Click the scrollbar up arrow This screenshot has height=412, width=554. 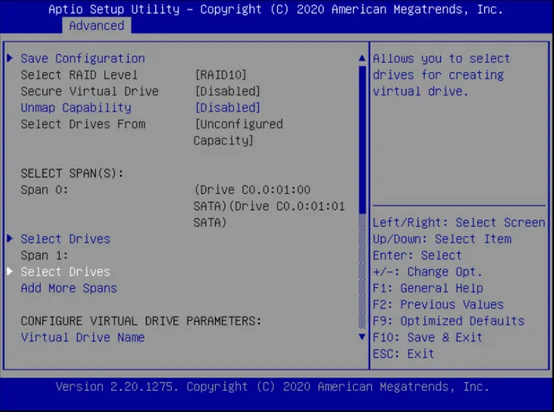362,58
